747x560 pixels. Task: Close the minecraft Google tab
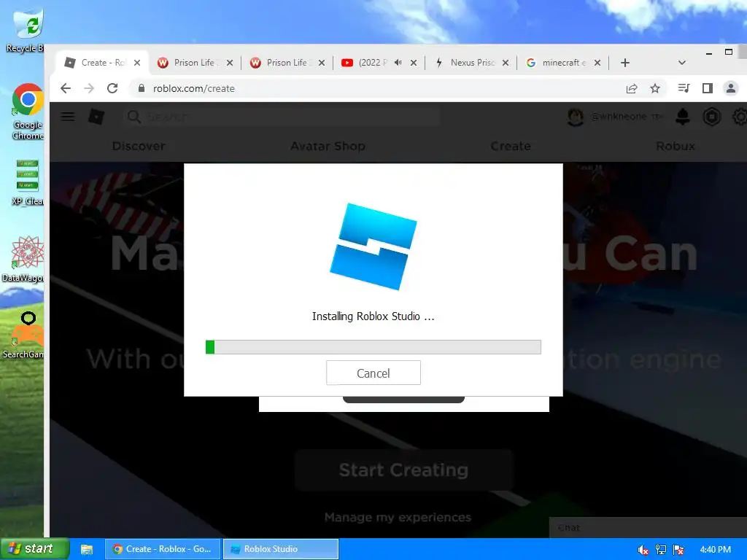[x=597, y=63]
